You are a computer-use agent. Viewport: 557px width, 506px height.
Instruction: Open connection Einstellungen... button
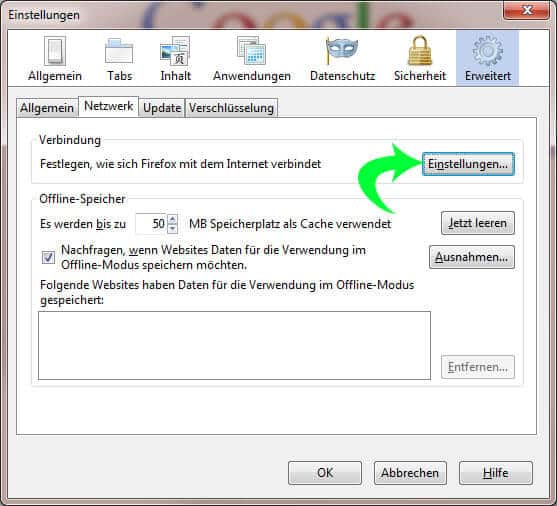click(x=468, y=164)
